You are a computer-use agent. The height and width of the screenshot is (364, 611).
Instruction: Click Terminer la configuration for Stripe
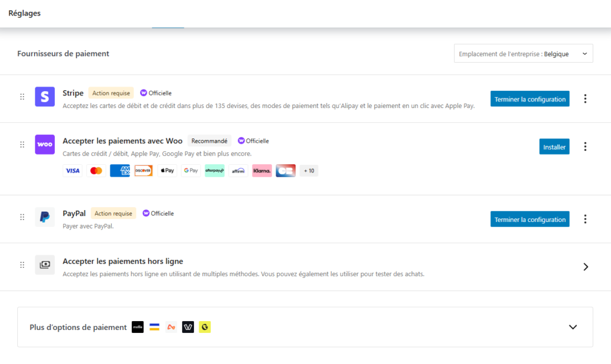pyautogui.click(x=530, y=98)
